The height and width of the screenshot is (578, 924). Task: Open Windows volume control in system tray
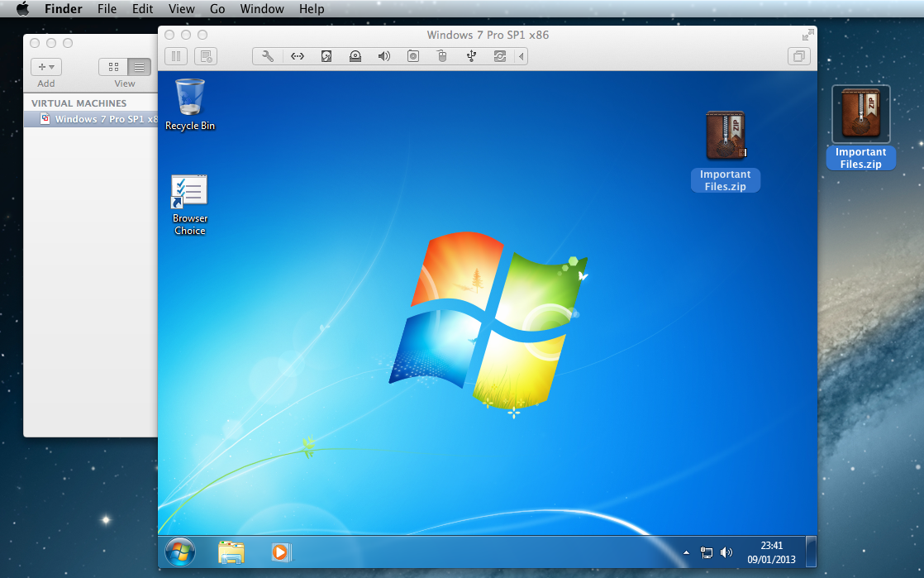point(726,552)
